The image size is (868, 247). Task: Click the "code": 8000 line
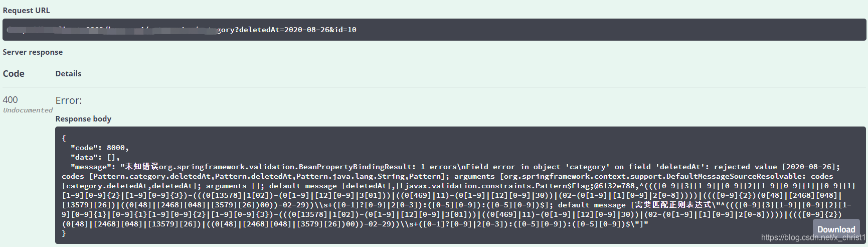pos(99,148)
